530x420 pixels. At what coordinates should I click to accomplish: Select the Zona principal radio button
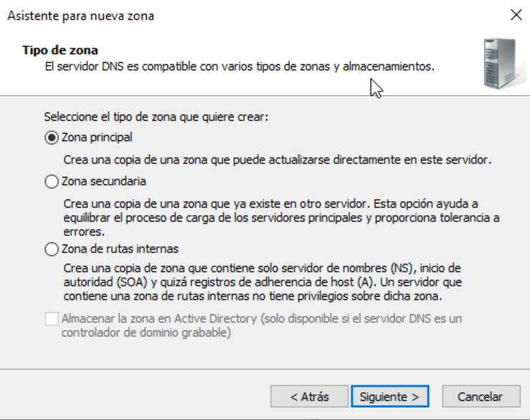[x=52, y=138]
